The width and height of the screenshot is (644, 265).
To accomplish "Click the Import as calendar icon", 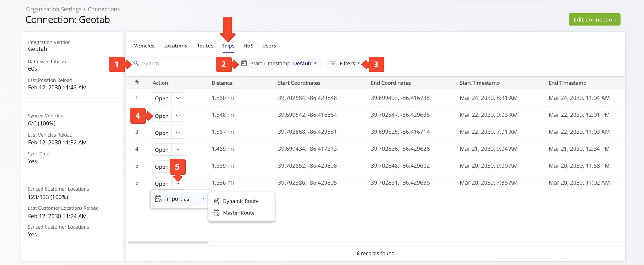I will coord(158,199).
